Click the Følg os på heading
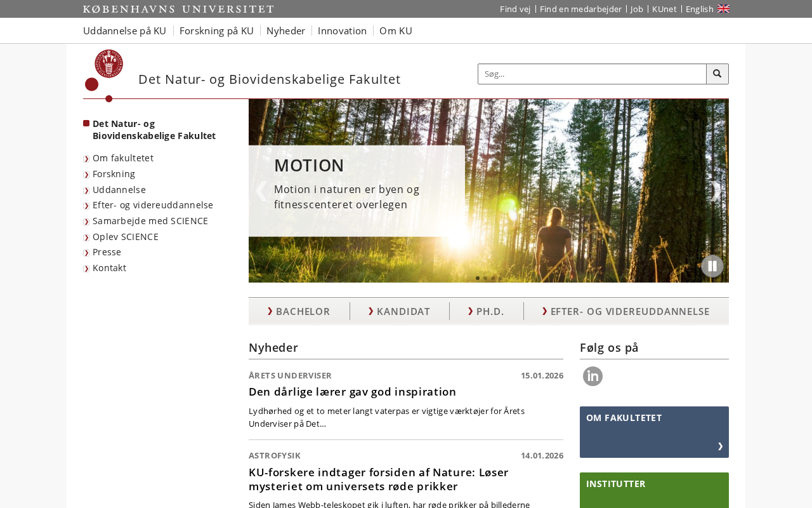This screenshot has width=812, height=508. coord(609,347)
